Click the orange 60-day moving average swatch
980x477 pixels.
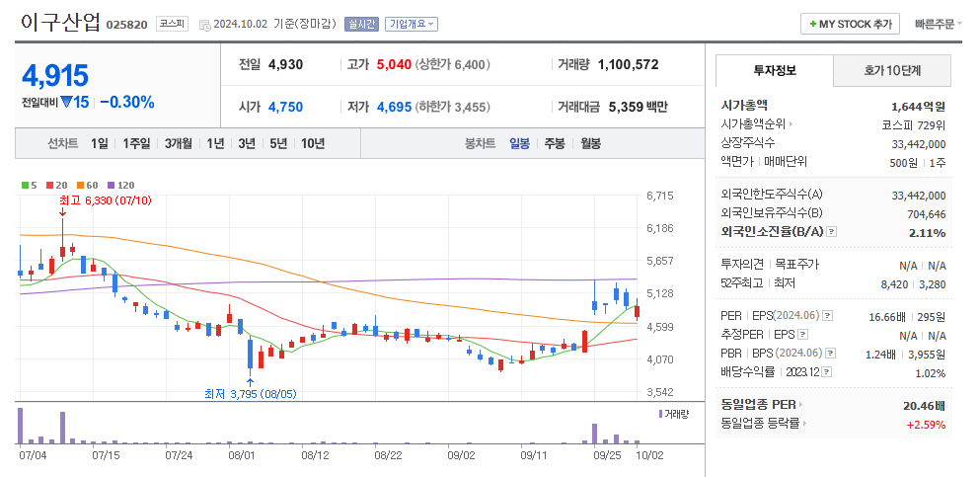[x=81, y=185]
